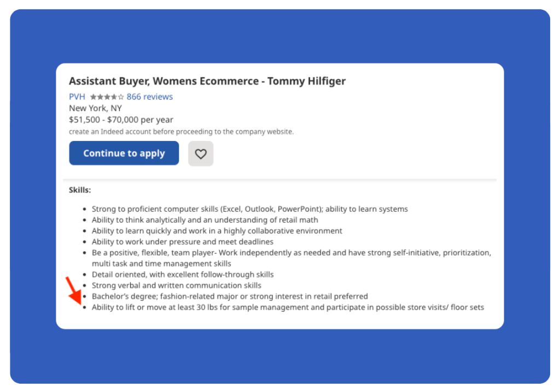Click the Bachelor's degree requirement bullet
Viewport: 560px width, 392px height.
(x=230, y=296)
